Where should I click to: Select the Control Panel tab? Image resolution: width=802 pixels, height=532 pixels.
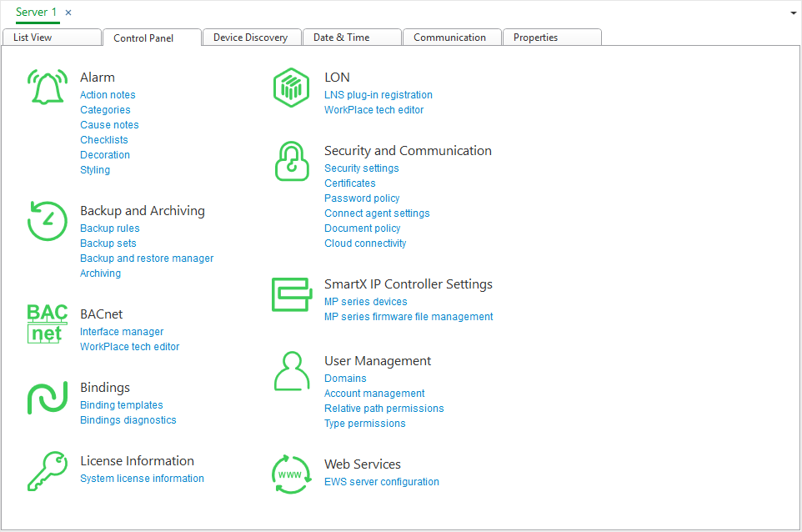point(152,38)
